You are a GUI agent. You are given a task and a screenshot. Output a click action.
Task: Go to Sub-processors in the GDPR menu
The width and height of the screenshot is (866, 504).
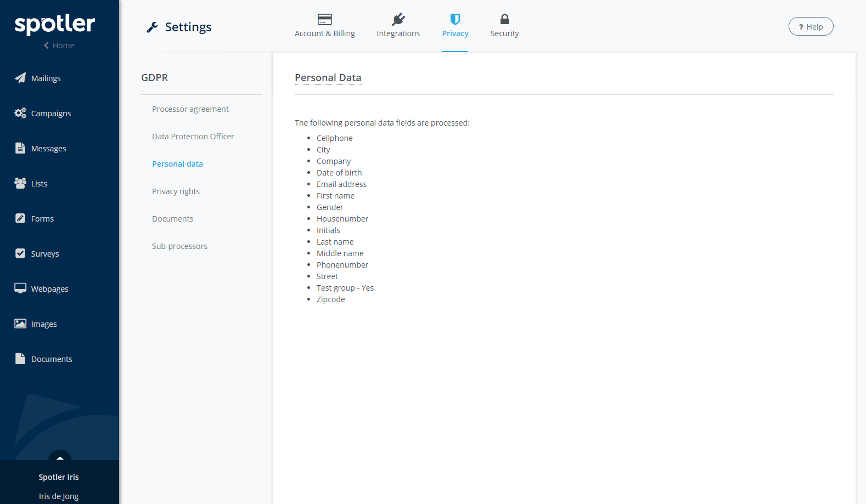click(x=179, y=246)
